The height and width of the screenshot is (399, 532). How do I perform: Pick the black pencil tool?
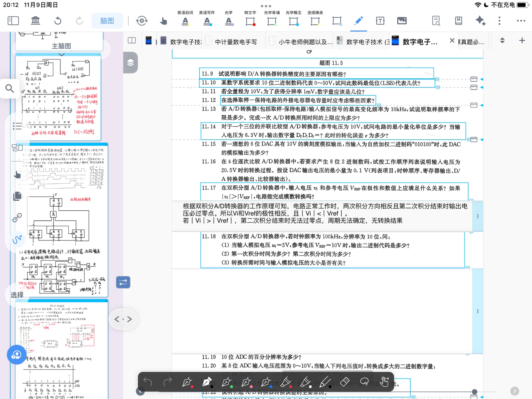pyautogui.click(x=325, y=382)
